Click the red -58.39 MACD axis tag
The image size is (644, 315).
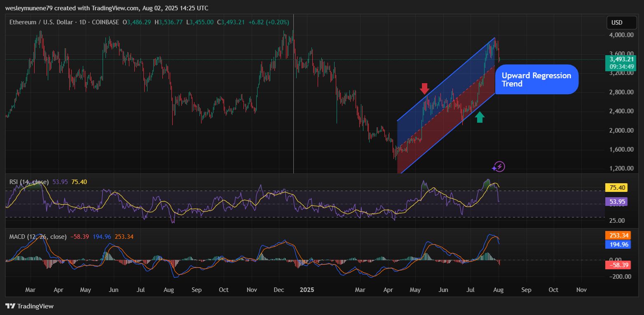pyautogui.click(x=618, y=265)
